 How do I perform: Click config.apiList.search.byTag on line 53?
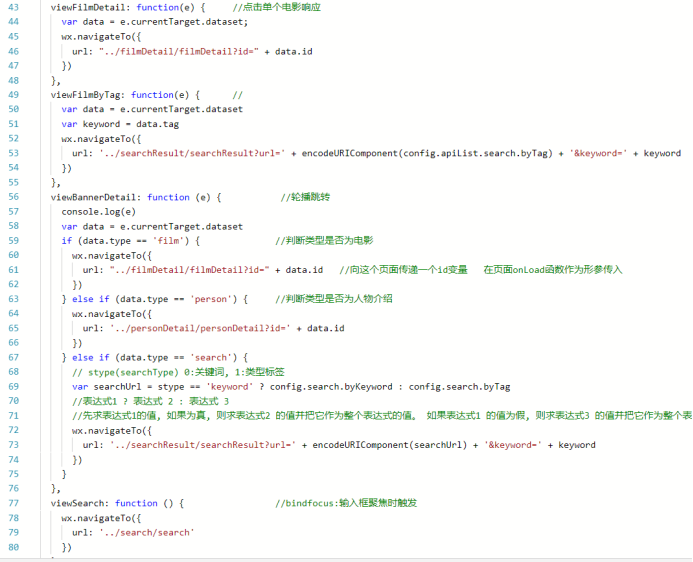coord(476,153)
